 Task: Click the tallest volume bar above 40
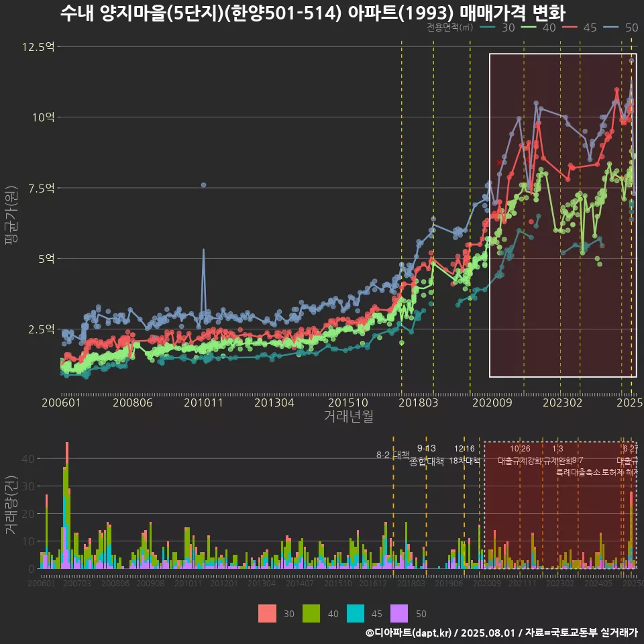point(67,505)
